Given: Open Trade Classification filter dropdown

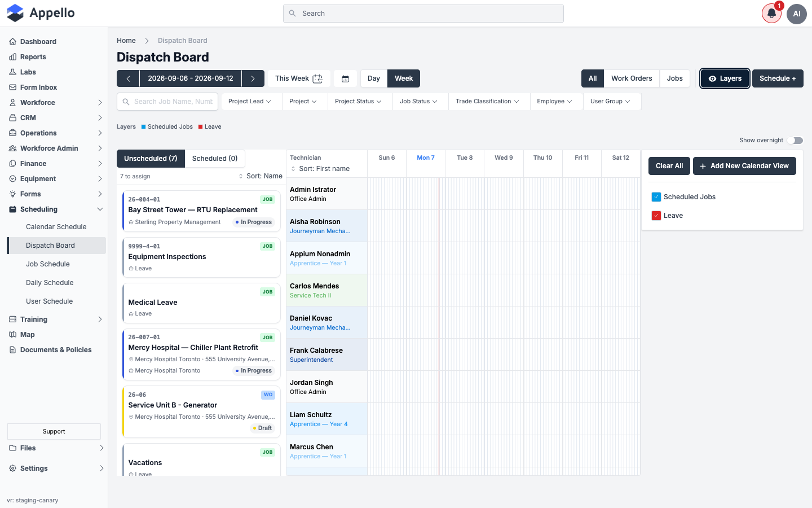Looking at the screenshot, I should point(487,102).
